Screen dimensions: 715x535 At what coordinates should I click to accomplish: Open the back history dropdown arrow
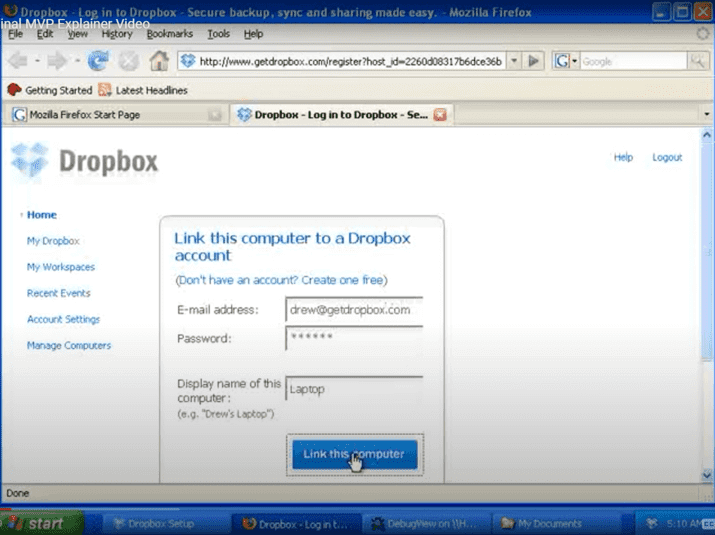(37, 61)
